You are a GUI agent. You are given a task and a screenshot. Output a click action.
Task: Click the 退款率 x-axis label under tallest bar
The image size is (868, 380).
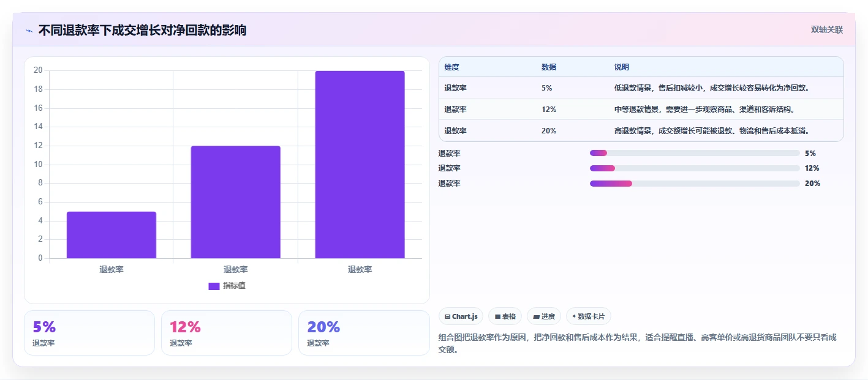[360, 269]
